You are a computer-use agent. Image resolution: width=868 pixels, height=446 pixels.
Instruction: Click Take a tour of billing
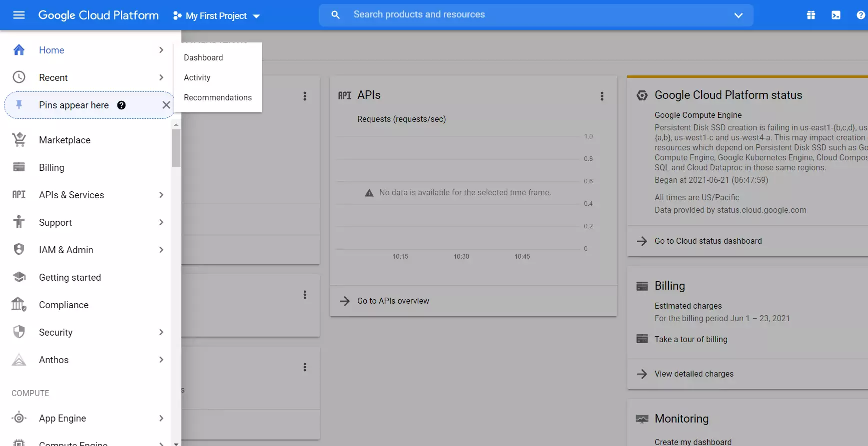pos(691,339)
